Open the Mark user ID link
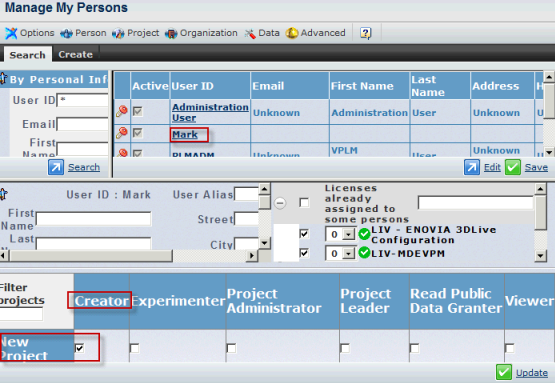This screenshot has height=383, width=555. click(185, 135)
